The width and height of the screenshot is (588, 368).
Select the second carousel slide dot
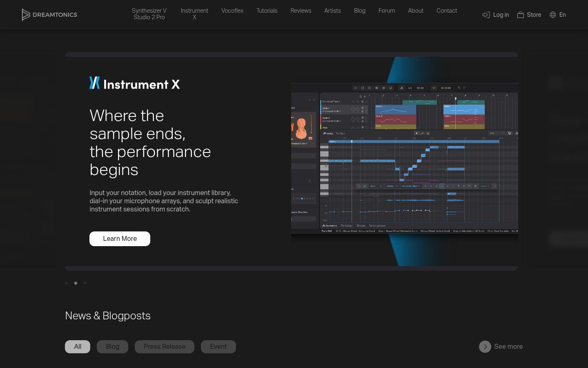(76, 283)
